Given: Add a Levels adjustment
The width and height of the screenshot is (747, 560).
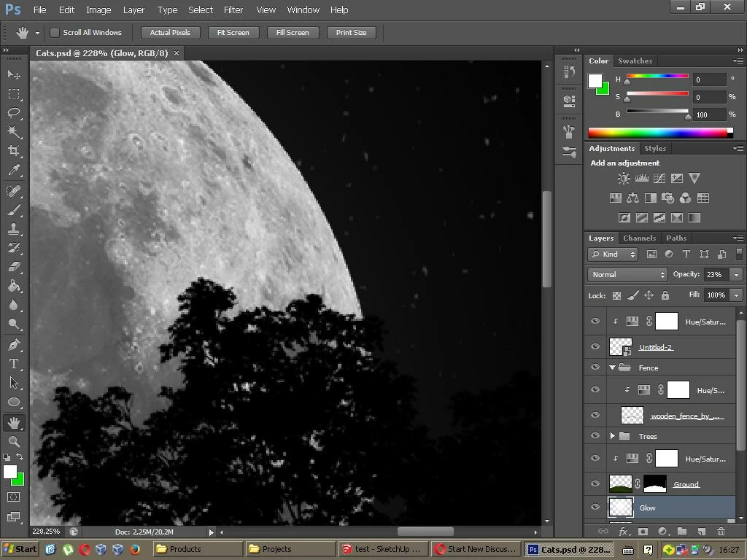Looking at the screenshot, I should click(642, 179).
